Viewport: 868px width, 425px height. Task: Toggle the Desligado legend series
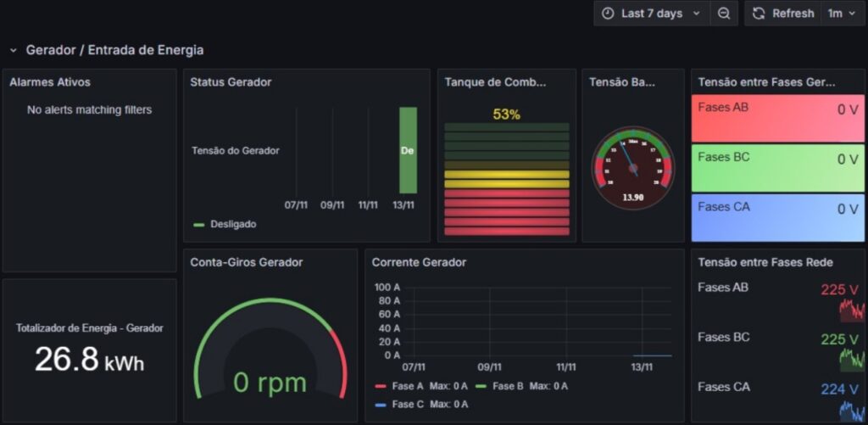click(x=232, y=224)
